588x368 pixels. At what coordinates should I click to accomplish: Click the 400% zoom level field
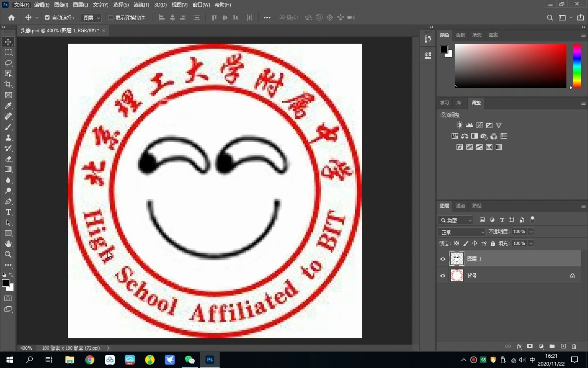click(26, 348)
